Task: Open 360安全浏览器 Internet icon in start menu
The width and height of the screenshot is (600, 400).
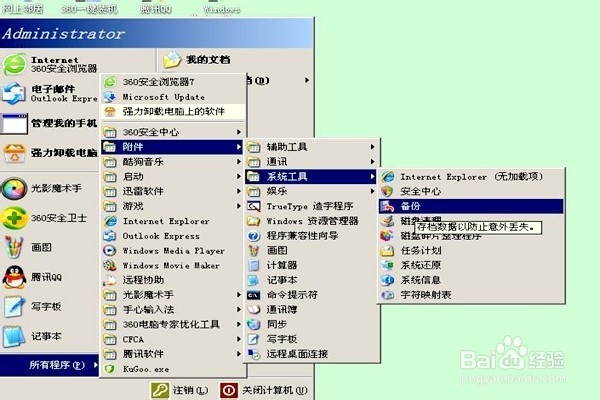Action: (x=15, y=64)
